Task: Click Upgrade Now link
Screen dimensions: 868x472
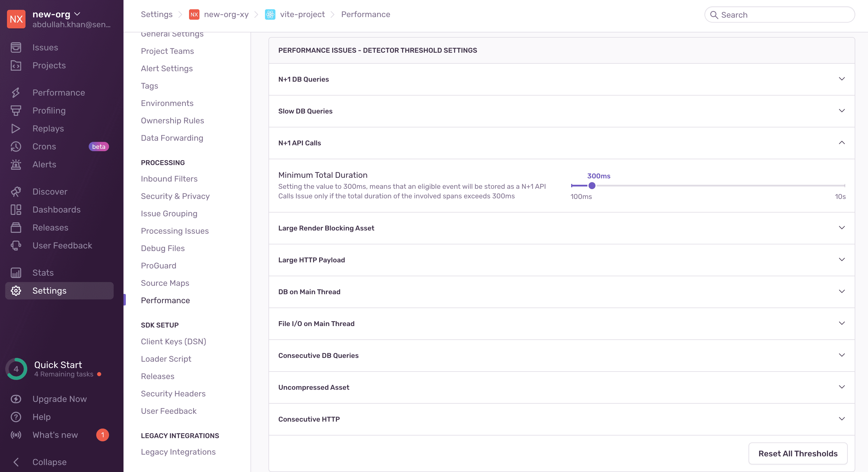Action: pos(59,399)
